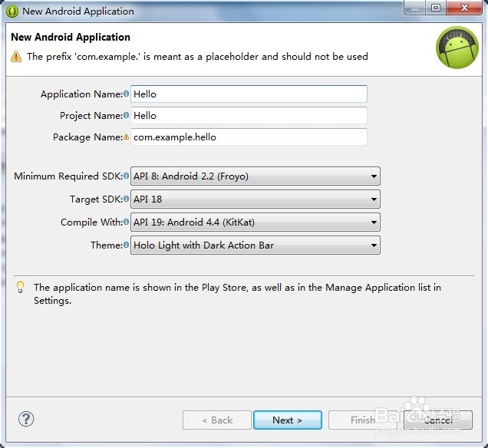Open the Minimum Required SDK dropdown

pos(256,176)
